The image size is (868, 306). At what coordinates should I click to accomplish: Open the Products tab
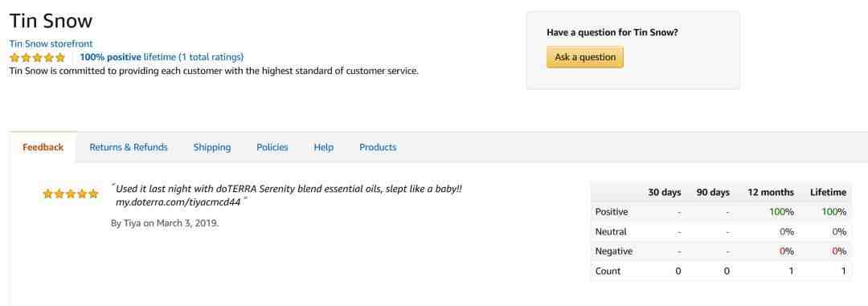click(378, 147)
